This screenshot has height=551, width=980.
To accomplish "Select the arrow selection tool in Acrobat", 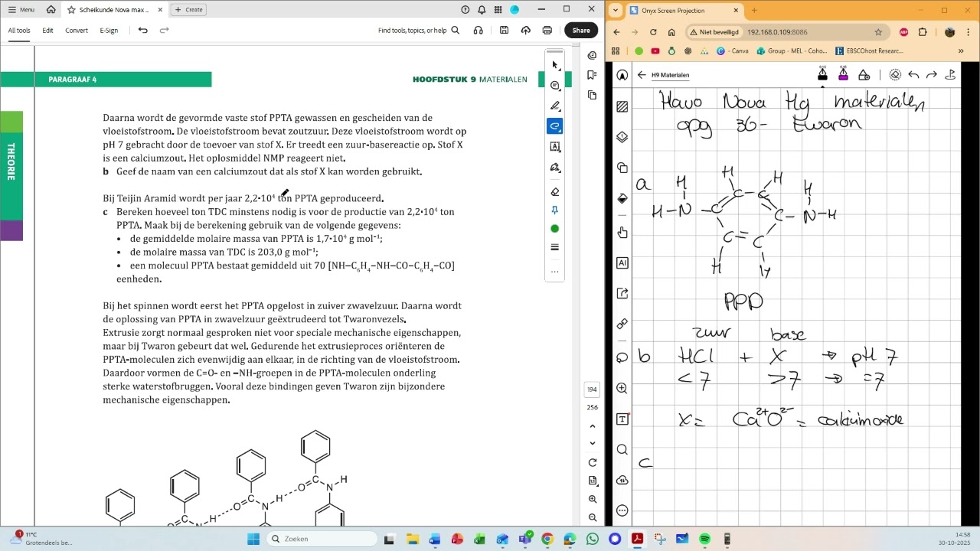I will point(555,65).
